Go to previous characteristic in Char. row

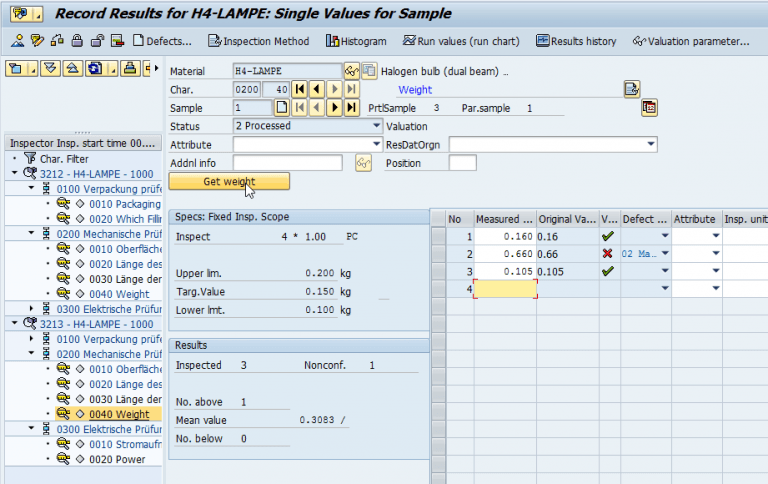click(317, 89)
